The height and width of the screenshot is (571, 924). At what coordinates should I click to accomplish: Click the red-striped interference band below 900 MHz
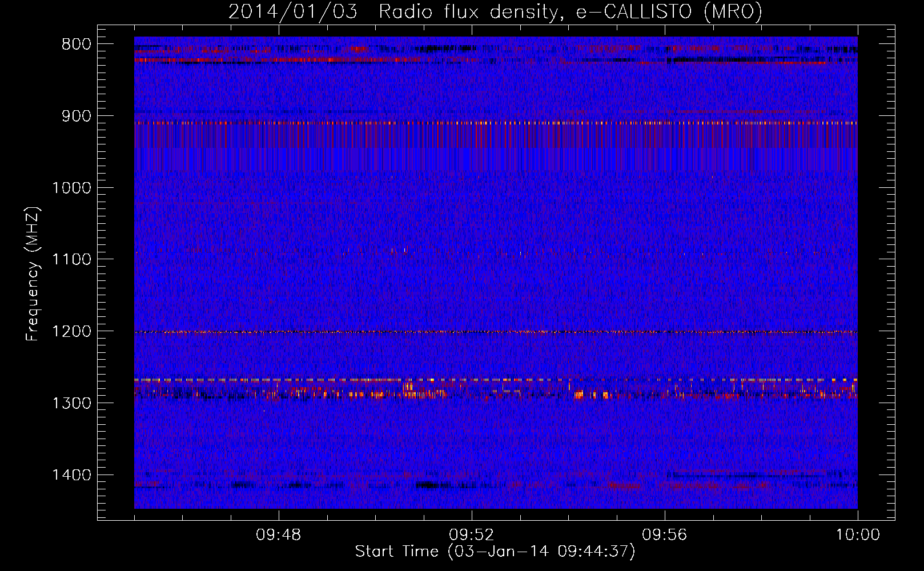(x=496, y=136)
